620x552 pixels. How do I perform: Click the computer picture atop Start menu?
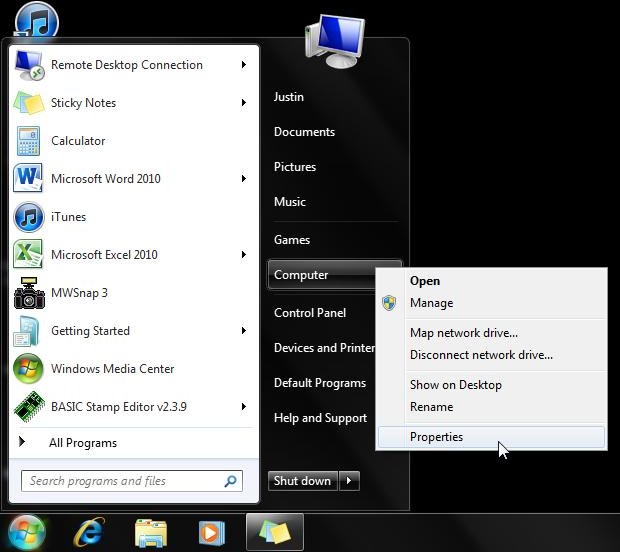coord(335,41)
